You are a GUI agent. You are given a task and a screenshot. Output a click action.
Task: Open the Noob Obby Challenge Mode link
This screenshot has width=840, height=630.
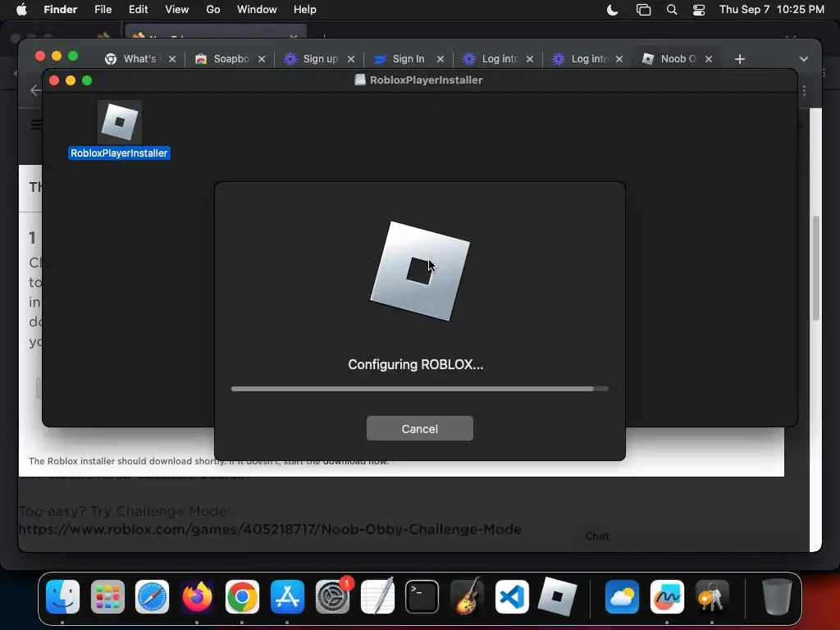pos(270,529)
